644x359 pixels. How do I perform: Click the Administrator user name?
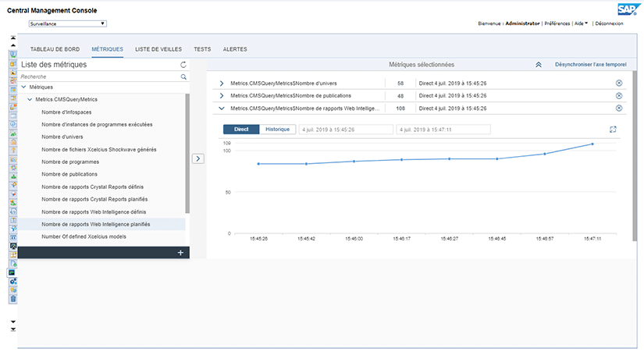[x=522, y=23]
